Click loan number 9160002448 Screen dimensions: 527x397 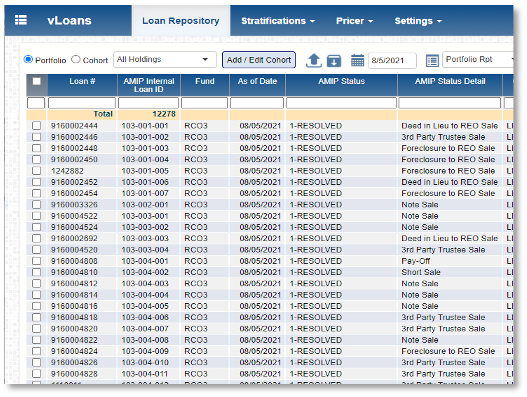[x=74, y=148]
